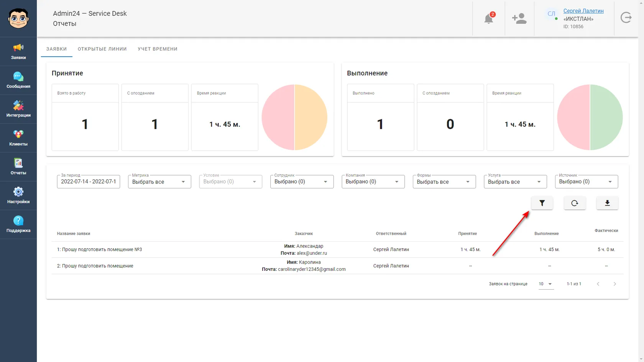Click the За период date field
This screenshot has width=644, height=362.
click(x=89, y=182)
